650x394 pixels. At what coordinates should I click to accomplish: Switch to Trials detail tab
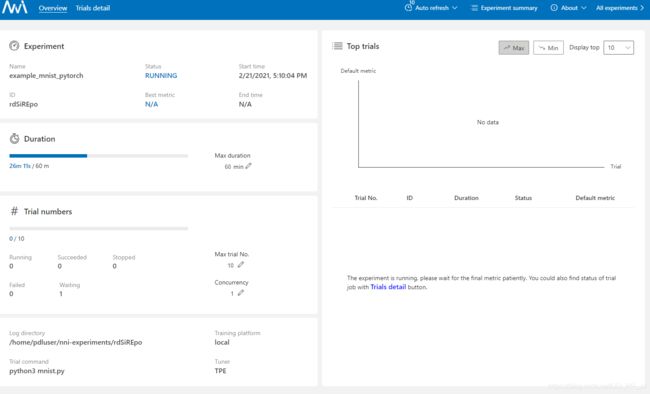pyautogui.click(x=92, y=8)
